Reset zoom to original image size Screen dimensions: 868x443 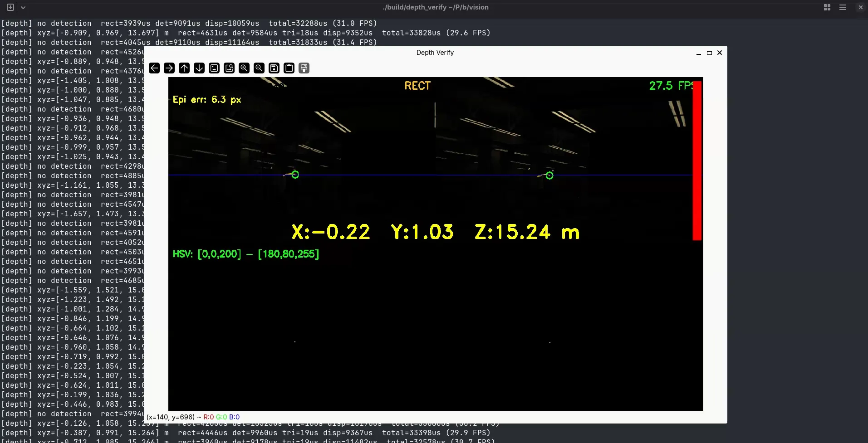[214, 68]
